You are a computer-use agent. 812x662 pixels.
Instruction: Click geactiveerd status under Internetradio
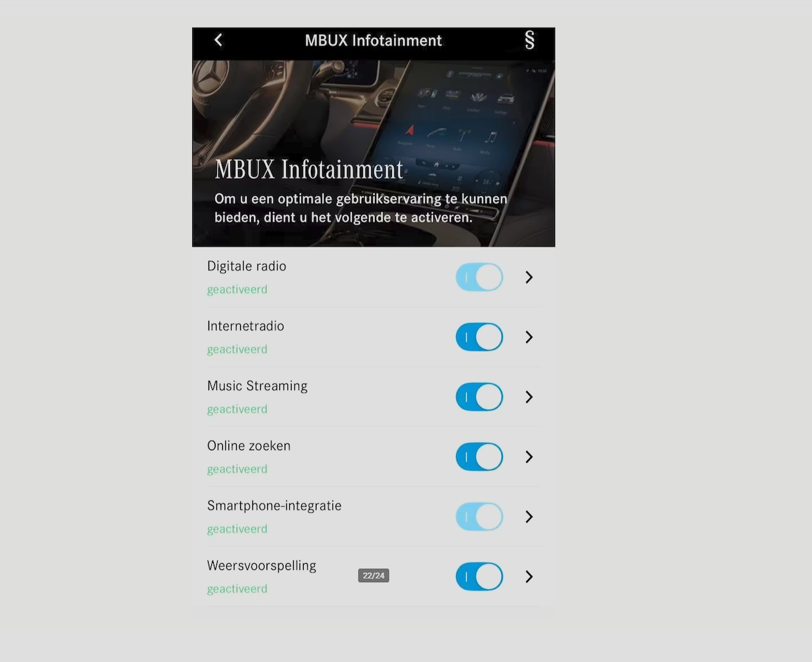(x=237, y=349)
